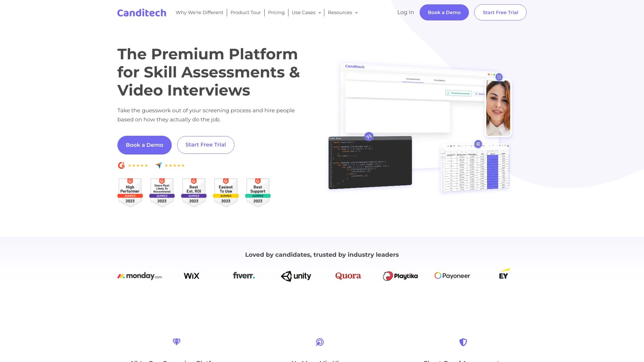Click the Start Free Trial button
The width and height of the screenshot is (644, 362).
click(500, 12)
